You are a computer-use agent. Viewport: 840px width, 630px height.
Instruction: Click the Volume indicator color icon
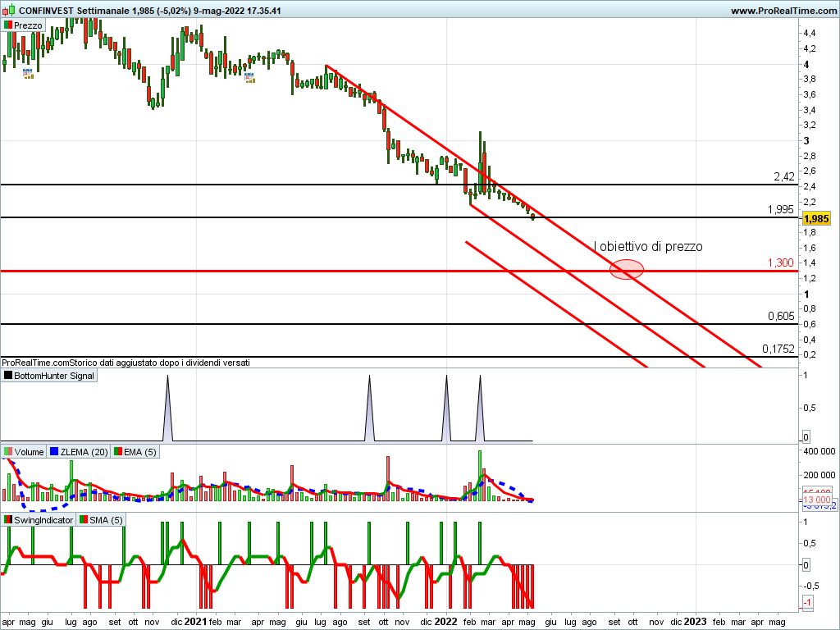[x=8, y=452]
